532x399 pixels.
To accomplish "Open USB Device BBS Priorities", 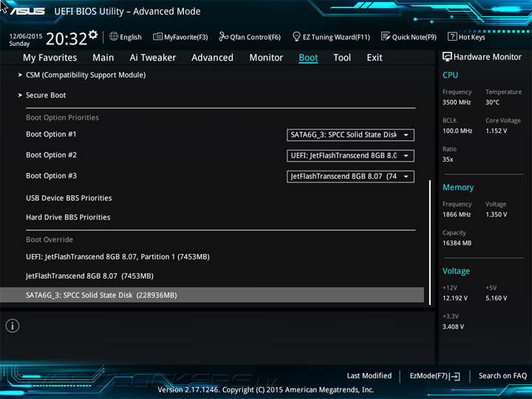I will point(69,198).
